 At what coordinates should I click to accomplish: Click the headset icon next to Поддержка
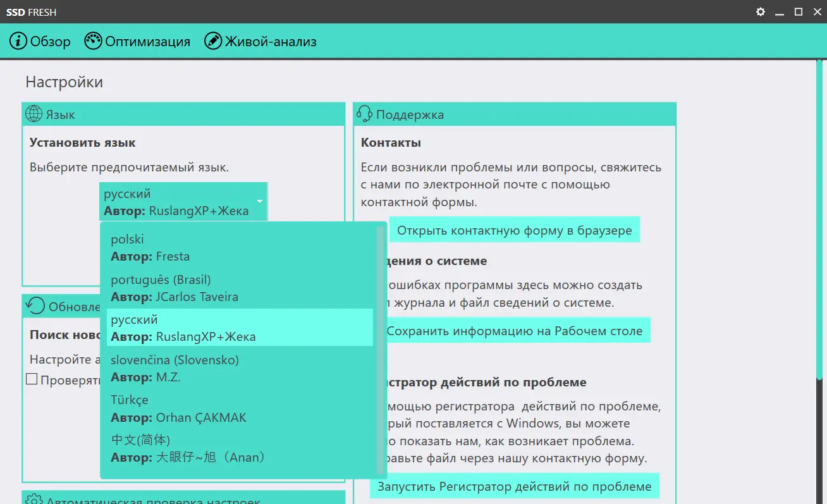(x=364, y=114)
